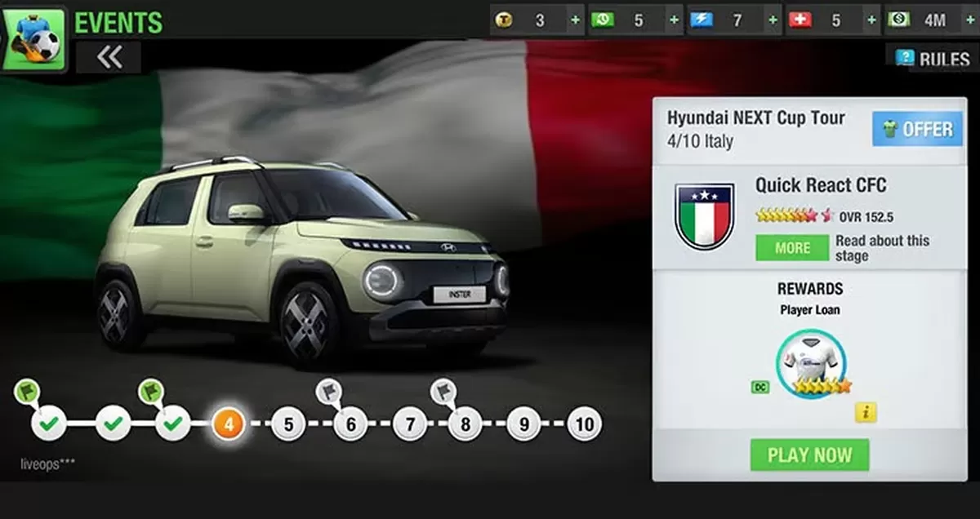The width and height of the screenshot is (980, 519).
Task: Open the RULES help button
Action: (x=934, y=59)
